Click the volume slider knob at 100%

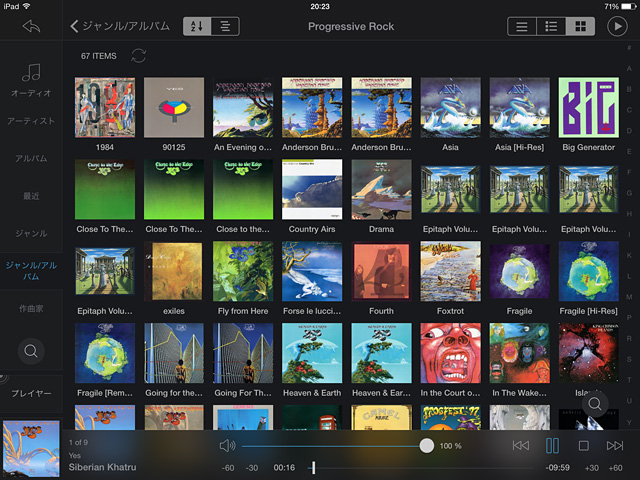pos(427,445)
